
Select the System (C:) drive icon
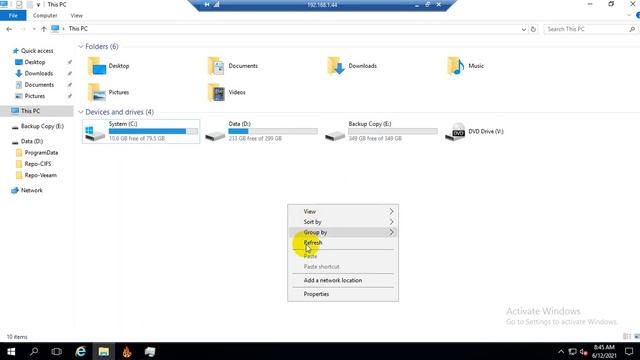(95, 133)
